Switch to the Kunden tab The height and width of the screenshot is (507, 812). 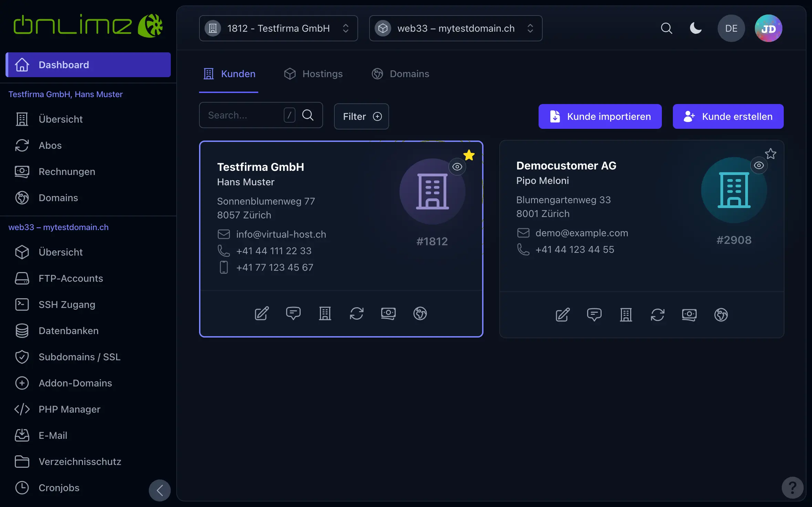click(x=229, y=74)
